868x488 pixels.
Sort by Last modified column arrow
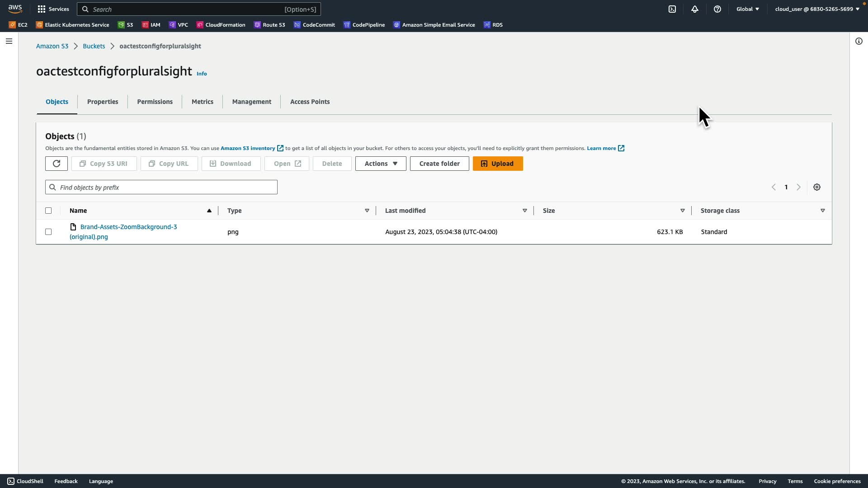tap(525, 211)
